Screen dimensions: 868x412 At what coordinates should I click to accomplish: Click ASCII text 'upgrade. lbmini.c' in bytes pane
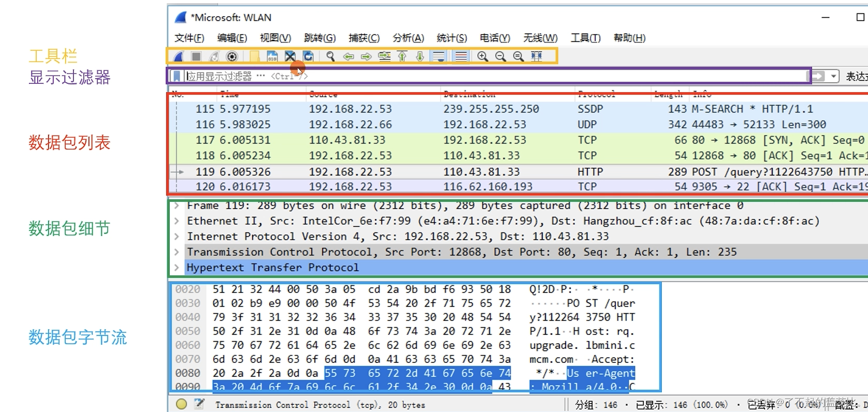(x=582, y=345)
